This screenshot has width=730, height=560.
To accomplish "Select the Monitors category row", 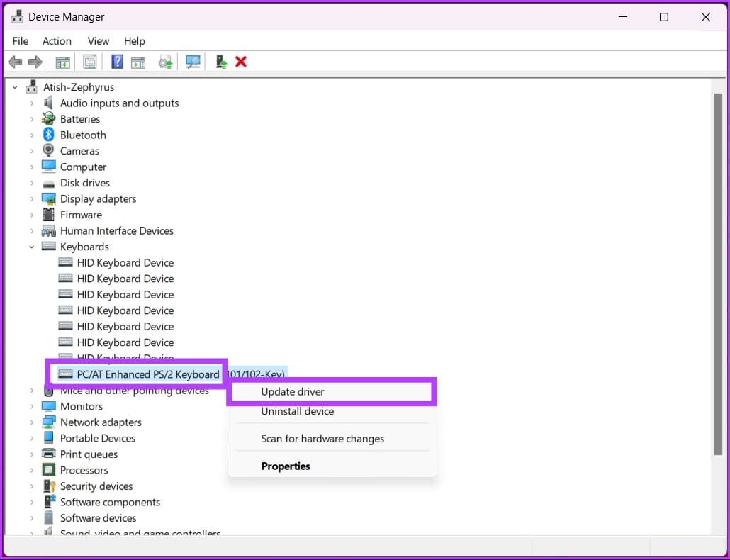I will (82, 406).
